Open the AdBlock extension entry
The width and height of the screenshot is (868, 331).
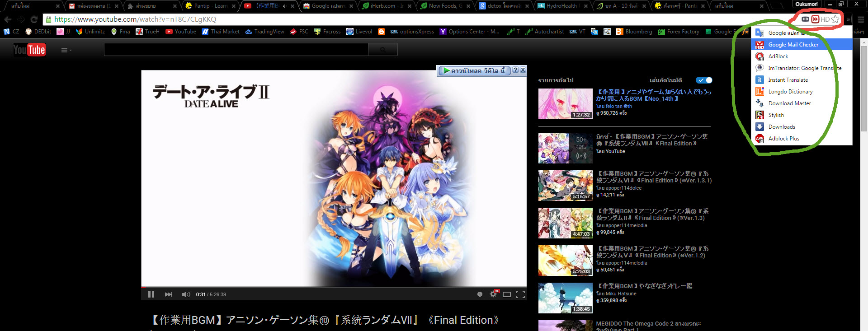pyautogui.click(x=801, y=56)
